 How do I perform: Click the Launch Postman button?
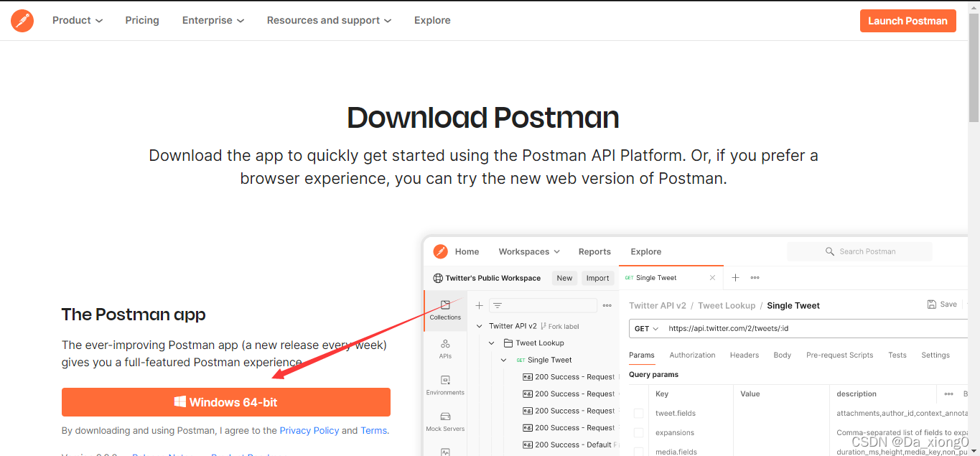(x=908, y=21)
